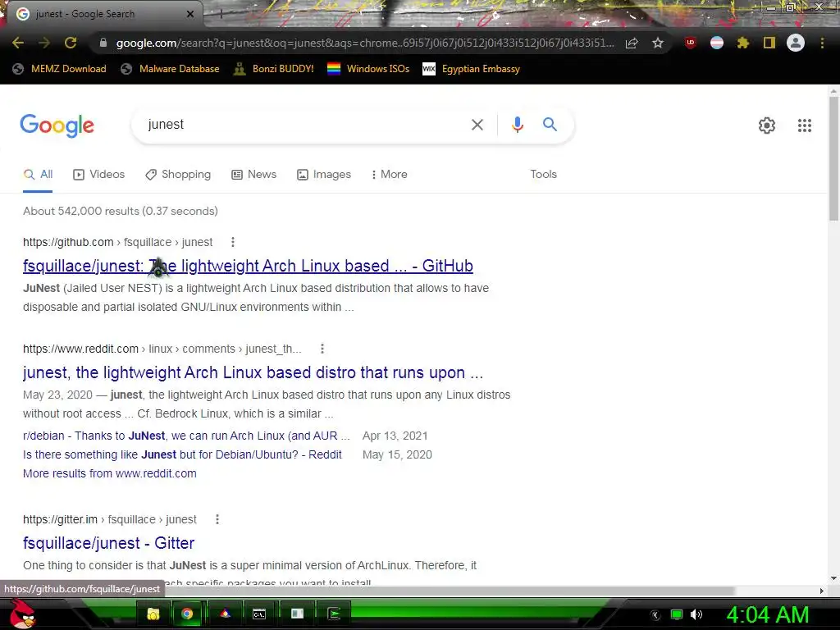Switch to the Images tab
This screenshot has height=630, width=840.
324,174
